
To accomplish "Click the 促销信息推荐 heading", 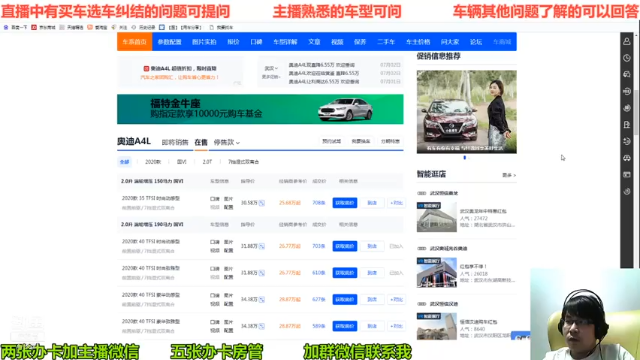I will tap(439, 56).
